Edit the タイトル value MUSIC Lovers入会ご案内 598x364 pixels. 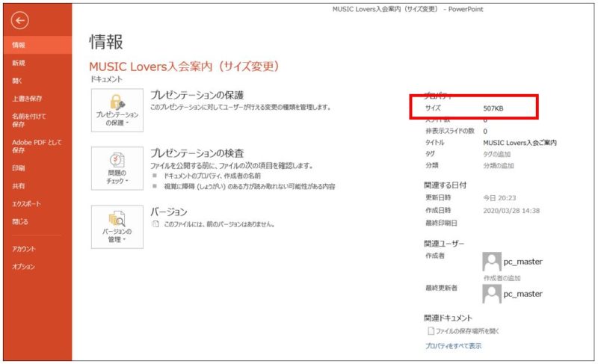tap(520, 143)
